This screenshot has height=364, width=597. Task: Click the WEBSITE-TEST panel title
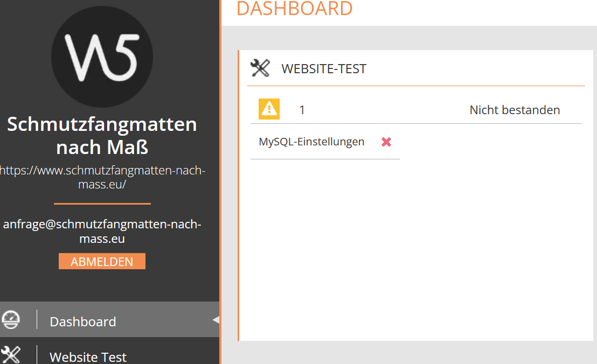coord(324,69)
